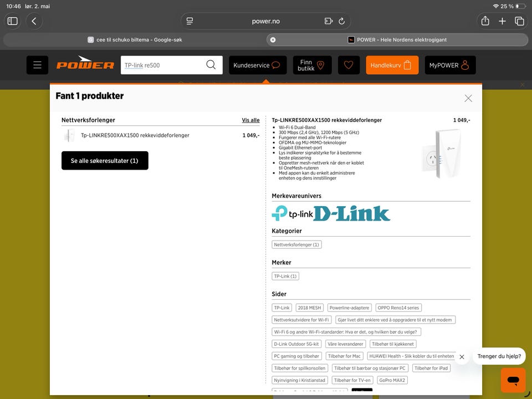Go back with the Safari back arrow
Screen dimensions: 532x399
click(34, 21)
